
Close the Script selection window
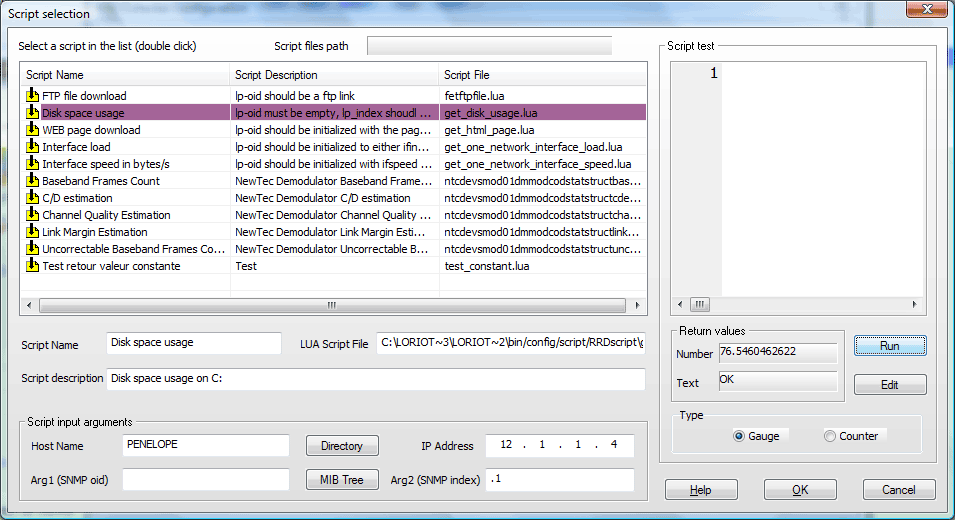coord(926,9)
